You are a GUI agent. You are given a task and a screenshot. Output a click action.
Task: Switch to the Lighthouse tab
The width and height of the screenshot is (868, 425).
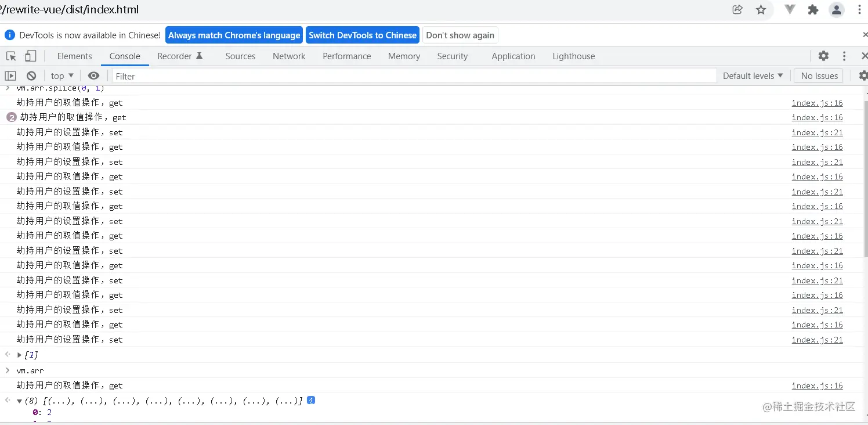click(x=574, y=56)
